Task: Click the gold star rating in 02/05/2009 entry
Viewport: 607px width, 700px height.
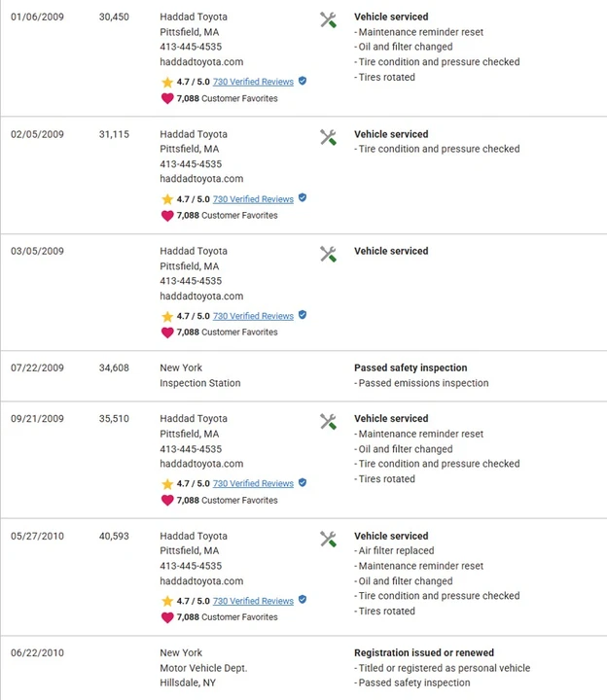Action: point(167,199)
